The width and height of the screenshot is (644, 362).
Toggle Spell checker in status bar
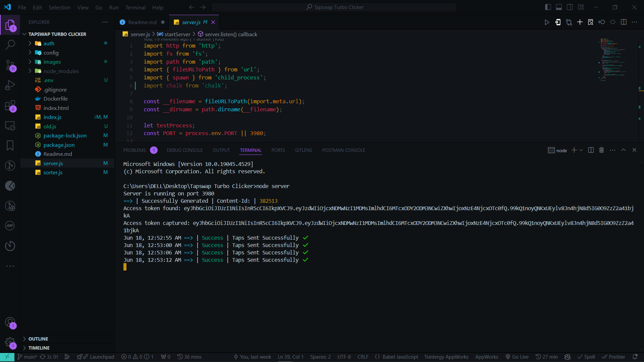point(586,357)
